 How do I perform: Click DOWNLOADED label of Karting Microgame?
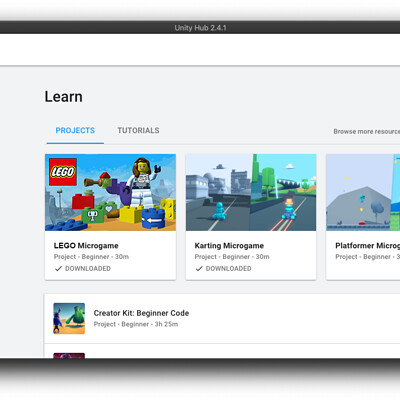click(228, 268)
